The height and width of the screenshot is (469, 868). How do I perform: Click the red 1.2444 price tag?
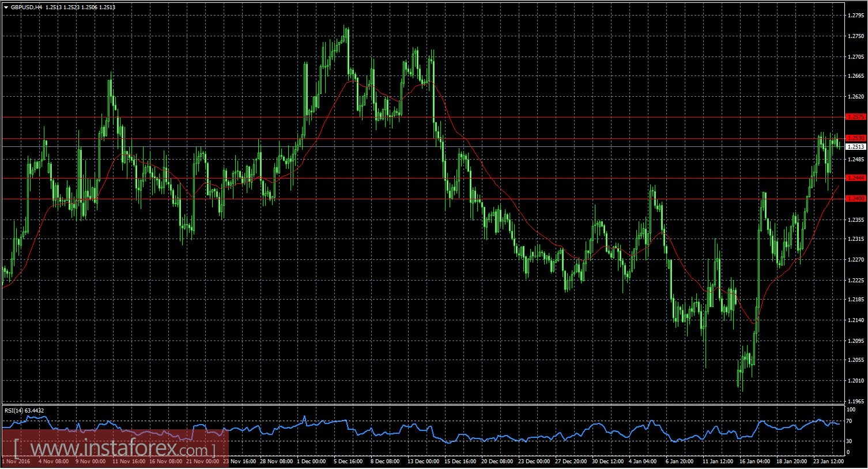pyautogui.click(x=856, y=178)
